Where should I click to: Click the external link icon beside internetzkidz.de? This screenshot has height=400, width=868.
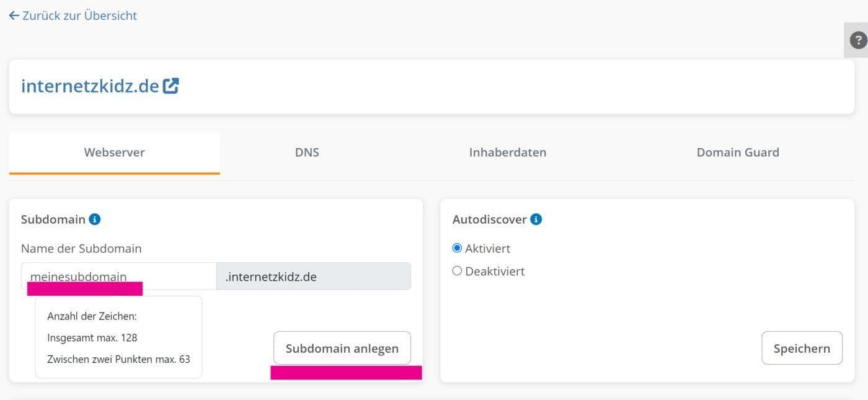click(x=170, y=86)
